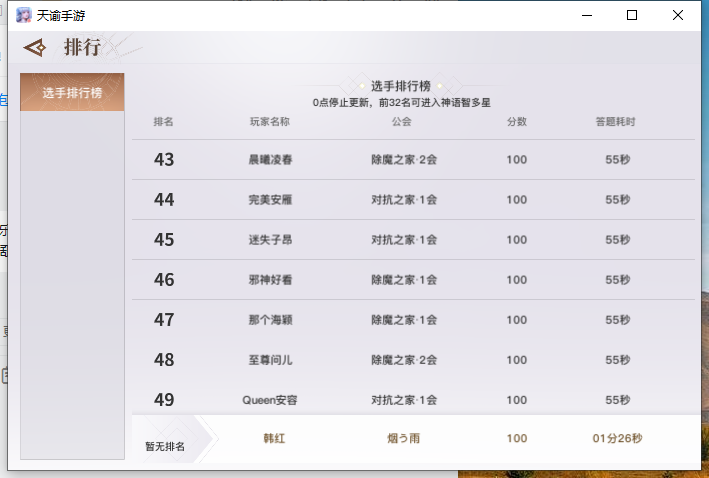The height and width of the screenshot is (478, 709).
Task: Select the 选手排行榜 sidebar tab
Action: click(x=72, y=92)
